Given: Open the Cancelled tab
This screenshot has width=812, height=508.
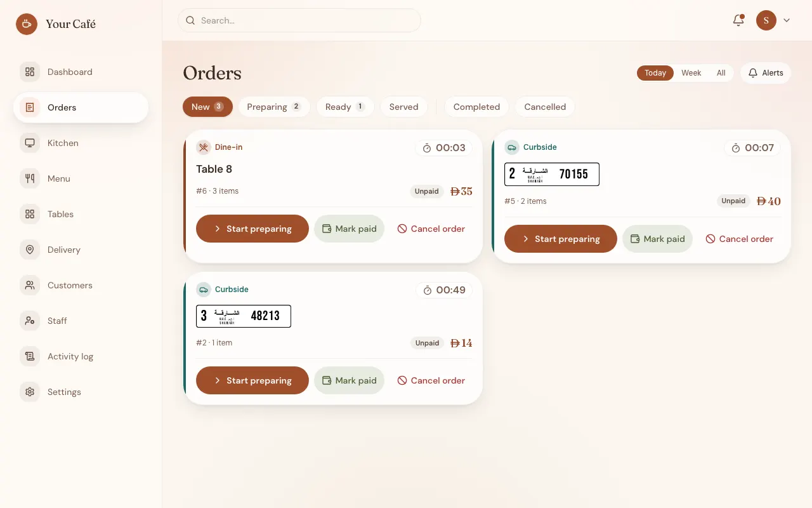Looking at the screenshot, I should (545, 107).
